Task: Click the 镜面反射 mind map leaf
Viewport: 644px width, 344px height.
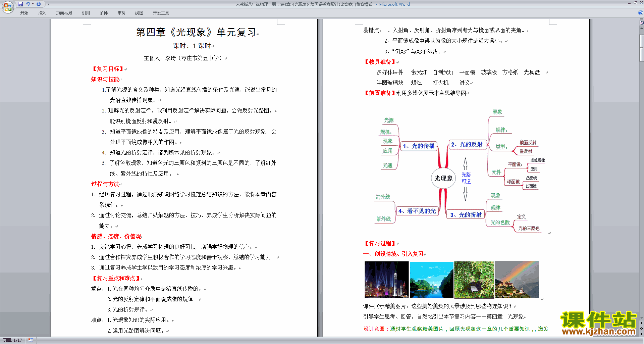Action: tap(528, 143)
